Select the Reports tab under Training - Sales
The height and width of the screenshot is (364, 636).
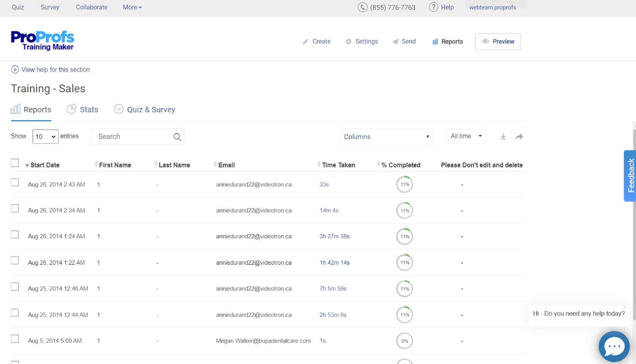(31, 109)
